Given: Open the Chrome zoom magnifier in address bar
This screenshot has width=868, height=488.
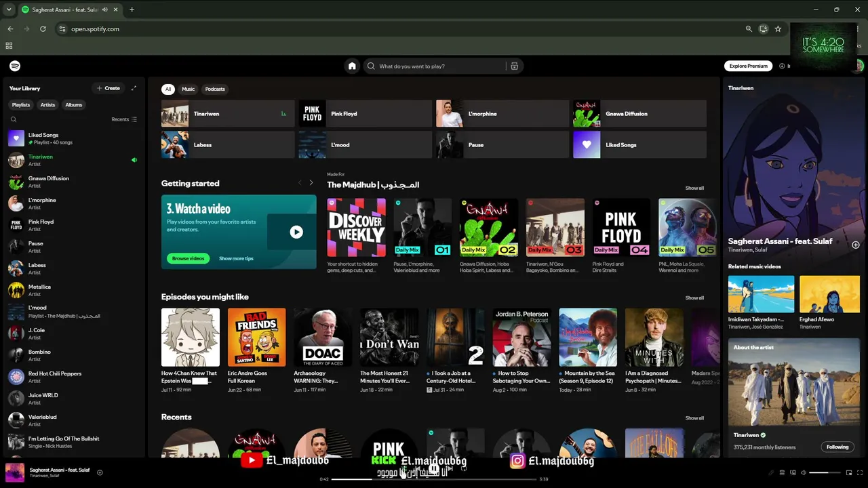Looking at the screenshot, I should (x=749, y=29).
